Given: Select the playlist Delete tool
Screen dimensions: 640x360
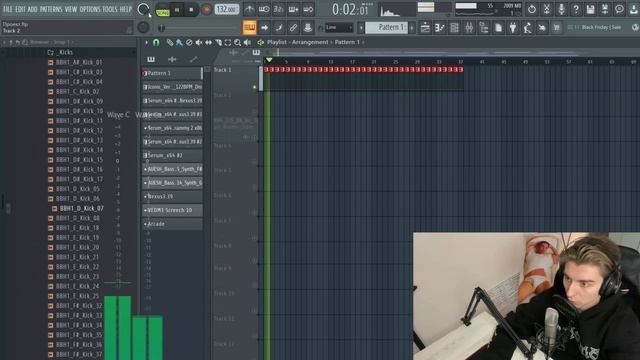Looking at the screenshot, I should click(x=189, y=42).
